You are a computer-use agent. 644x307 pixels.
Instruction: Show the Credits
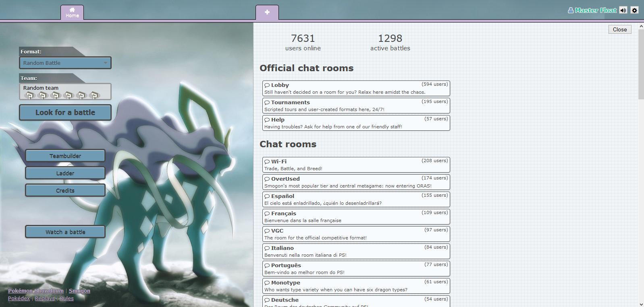click(x=65, y=190)
